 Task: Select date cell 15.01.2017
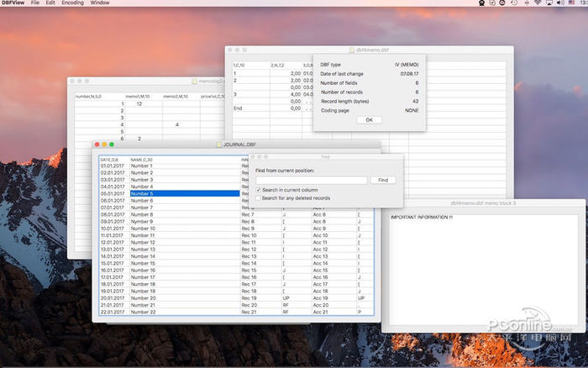tap(114, 263)
